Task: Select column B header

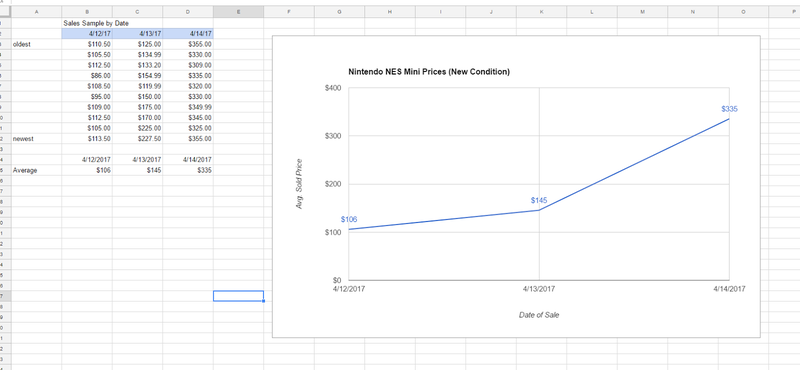Action: pyautogui.click(x=87, y=12)
